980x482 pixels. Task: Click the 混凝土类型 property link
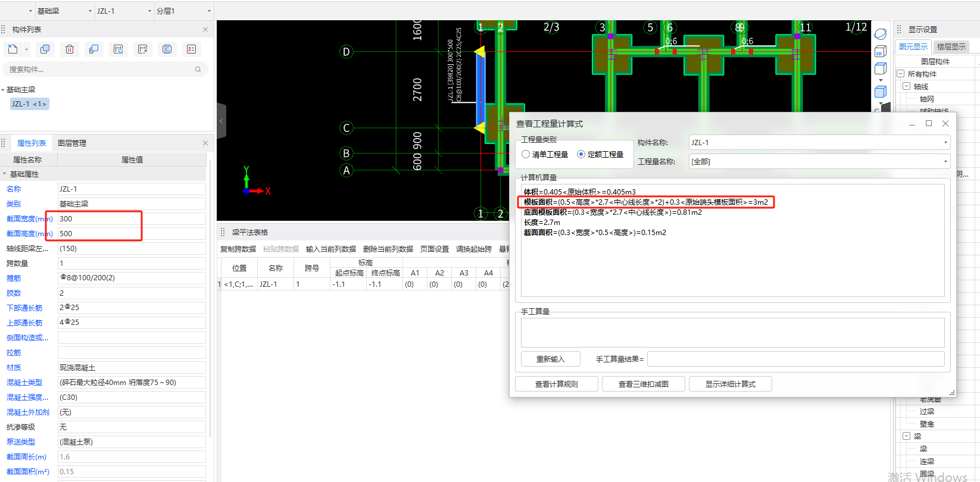point(24,383)
